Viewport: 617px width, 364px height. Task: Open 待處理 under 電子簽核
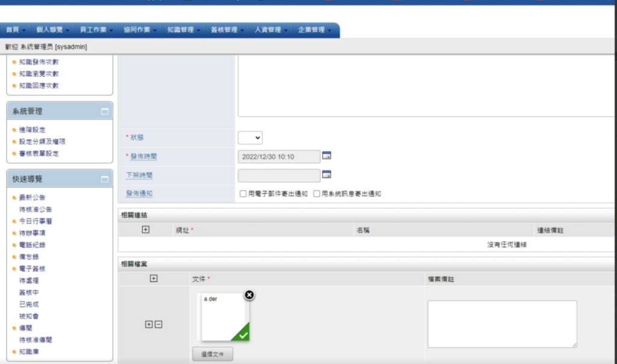(x=29, y=281)
